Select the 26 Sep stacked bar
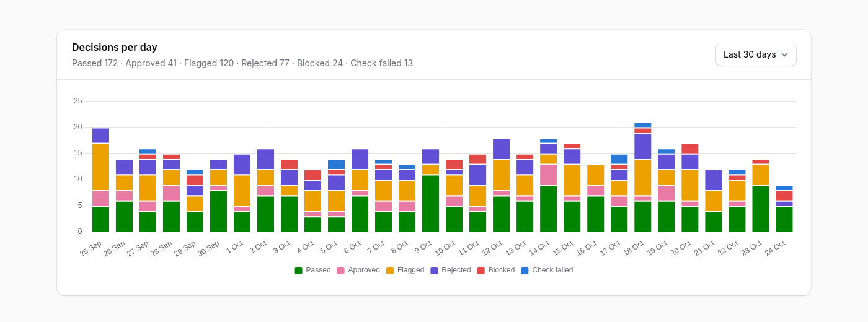This screenshot has height=322, width=868. [125, 196]
